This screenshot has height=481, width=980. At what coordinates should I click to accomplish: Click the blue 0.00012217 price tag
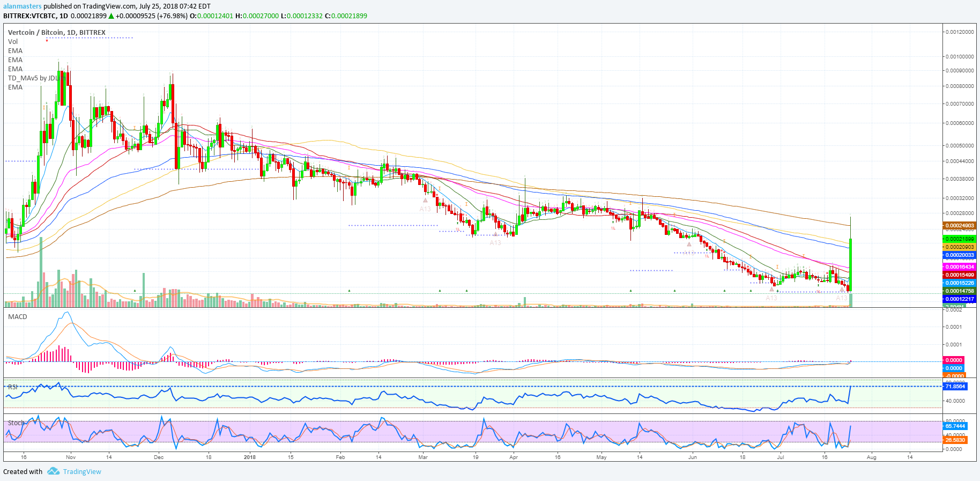pos(959,299)
